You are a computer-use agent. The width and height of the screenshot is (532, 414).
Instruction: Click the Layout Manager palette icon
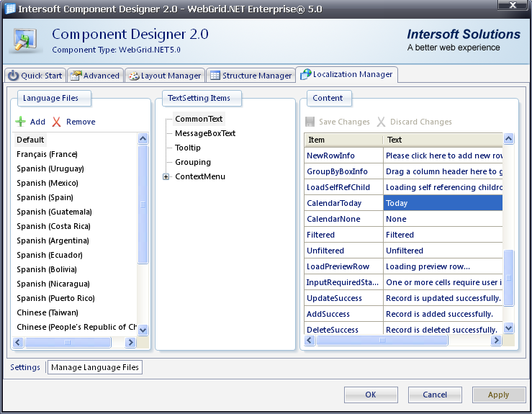(134, 76)
